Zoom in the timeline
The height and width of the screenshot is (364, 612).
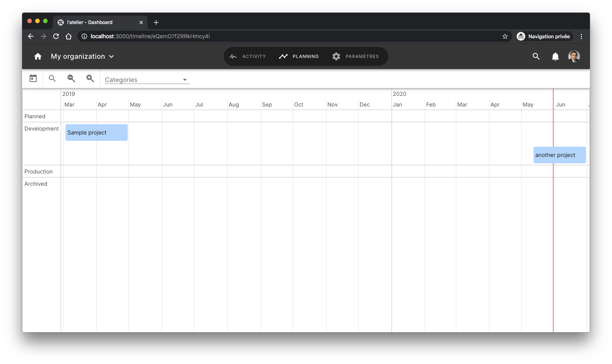[x=90, y=78]
